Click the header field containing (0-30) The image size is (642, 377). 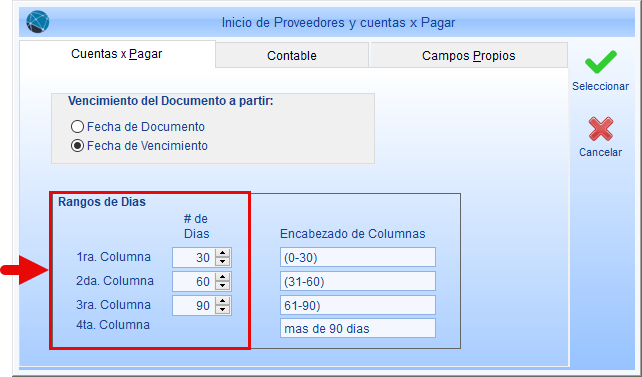click(x=358, y=257)
